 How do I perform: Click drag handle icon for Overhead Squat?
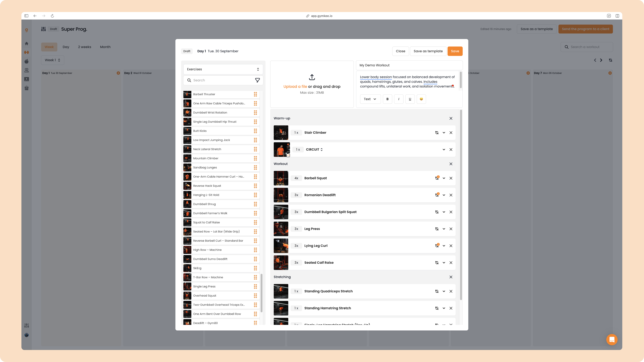coord(255,296)
